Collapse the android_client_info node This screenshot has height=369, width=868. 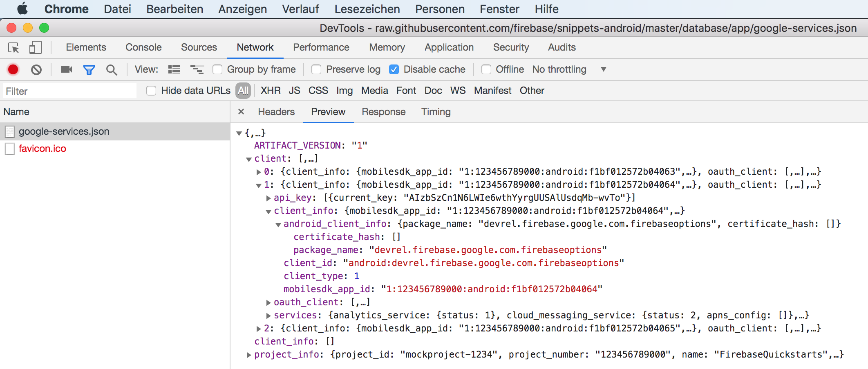pos(278,225)
